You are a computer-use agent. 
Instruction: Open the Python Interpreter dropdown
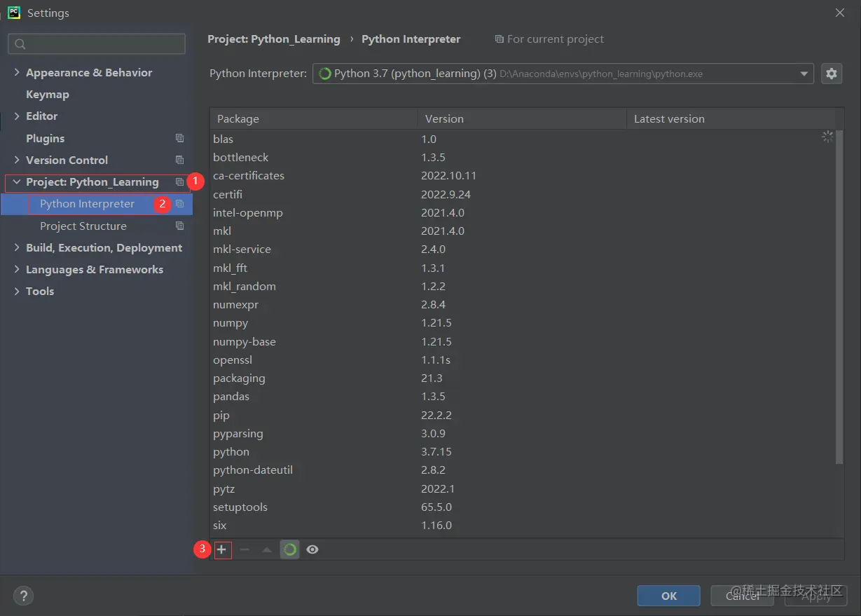coord(563,74)
